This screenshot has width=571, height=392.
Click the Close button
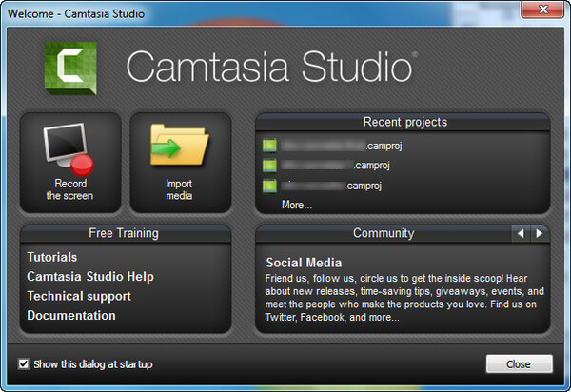pos(520,364)
